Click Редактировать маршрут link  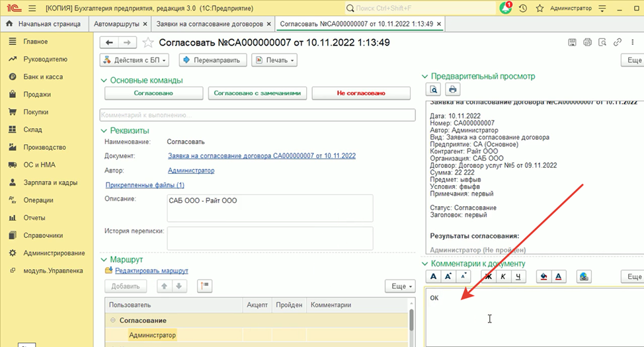click(151, 270)
